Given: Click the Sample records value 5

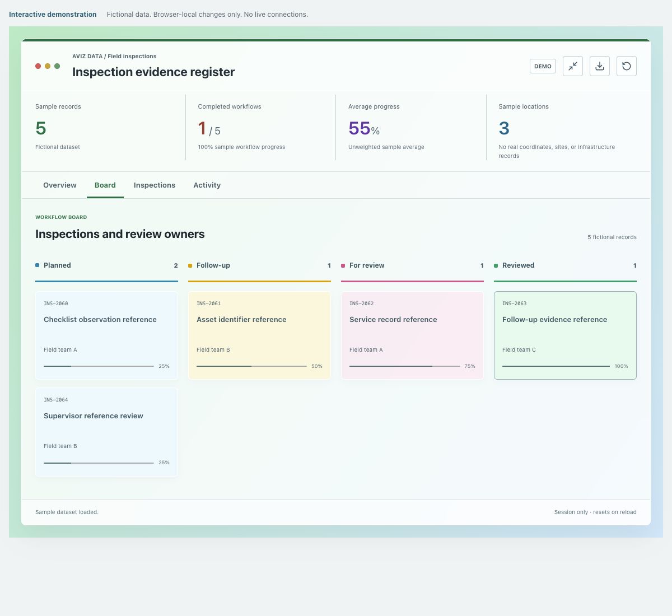Looking at the screenshot, I should click(x=41, y=128).
